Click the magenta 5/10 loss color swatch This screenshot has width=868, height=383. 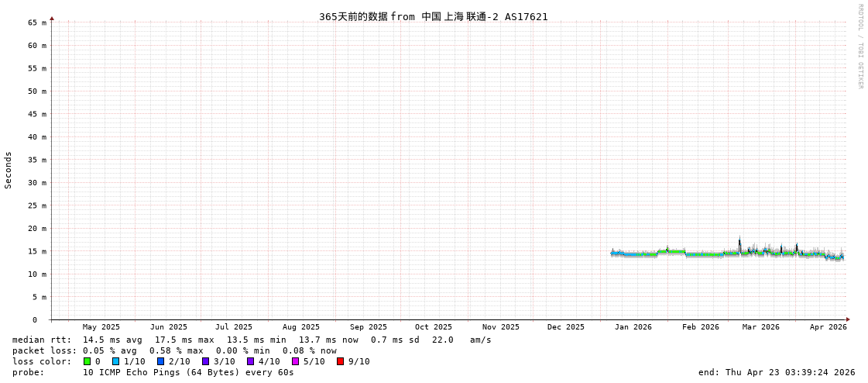(296, 361)
